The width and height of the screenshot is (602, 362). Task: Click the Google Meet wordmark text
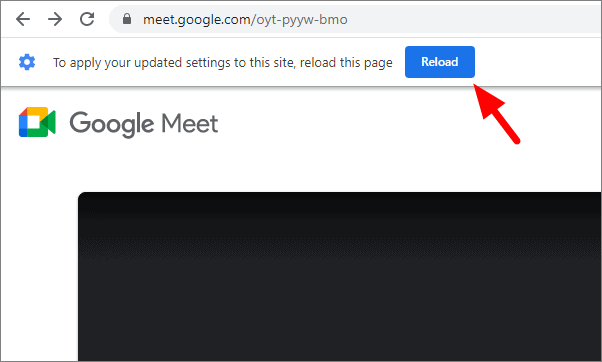(x=144, y=124)
